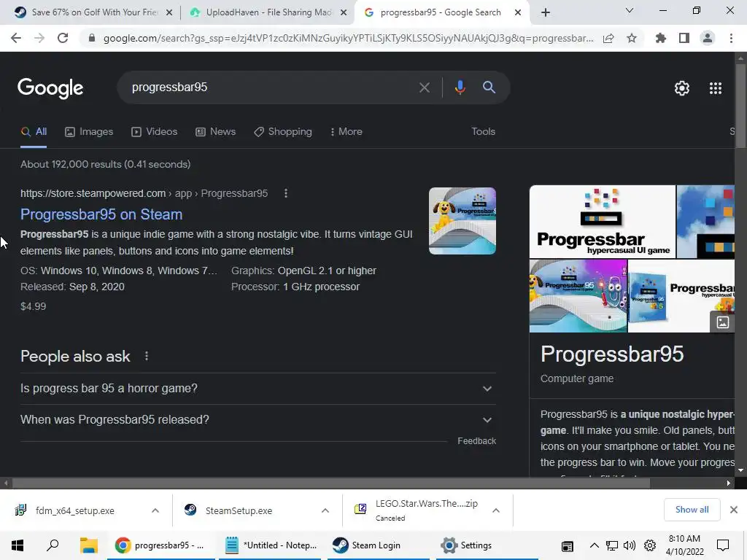
Task: Submit search with magnifier icon
Action: pos(489,87)
